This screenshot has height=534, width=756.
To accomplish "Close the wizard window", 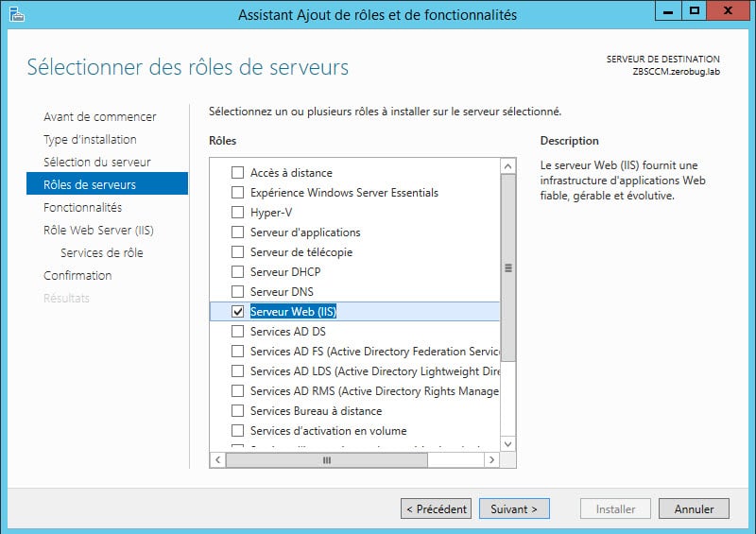I will coord(728,10).
